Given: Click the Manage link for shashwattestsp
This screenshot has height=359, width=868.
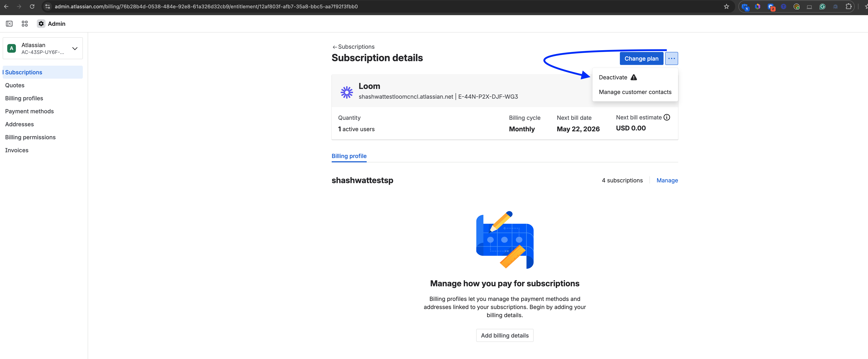Looking at the screenshot, I should [x=667, y=180].
